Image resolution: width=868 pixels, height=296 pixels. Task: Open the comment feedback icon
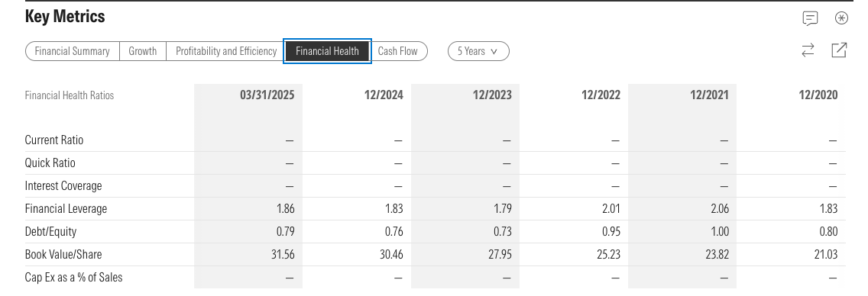point(810,18)
